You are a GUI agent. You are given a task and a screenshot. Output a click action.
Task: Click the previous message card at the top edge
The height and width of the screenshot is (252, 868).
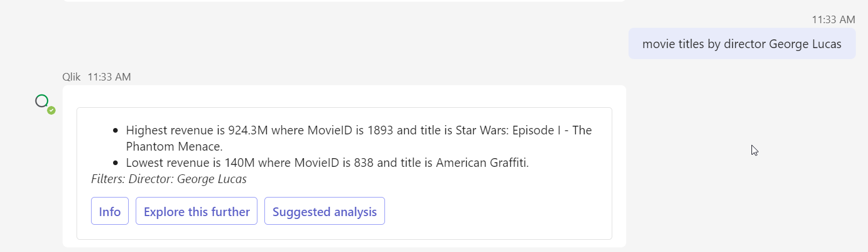click(x=344, y=1)
